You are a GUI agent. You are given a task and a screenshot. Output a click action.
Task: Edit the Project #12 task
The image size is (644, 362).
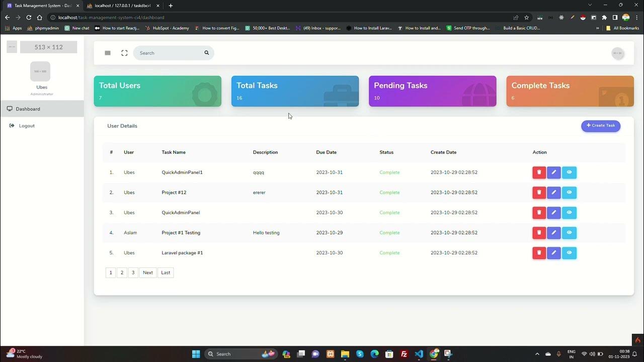tap(553, 193)
